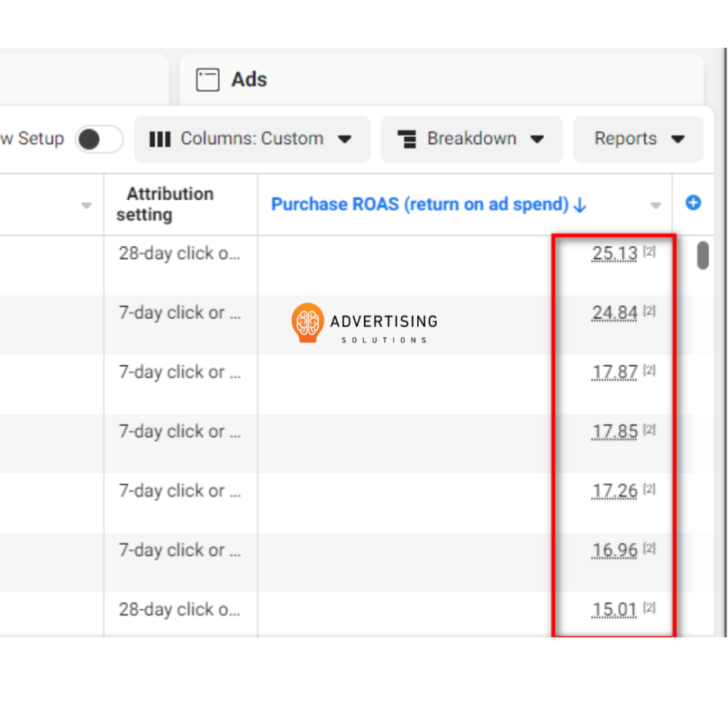Click the [2] footnote beside 15.01
The width and height of the screenshot is (728, 728).
pyautogui.click(x=649, y=608)
